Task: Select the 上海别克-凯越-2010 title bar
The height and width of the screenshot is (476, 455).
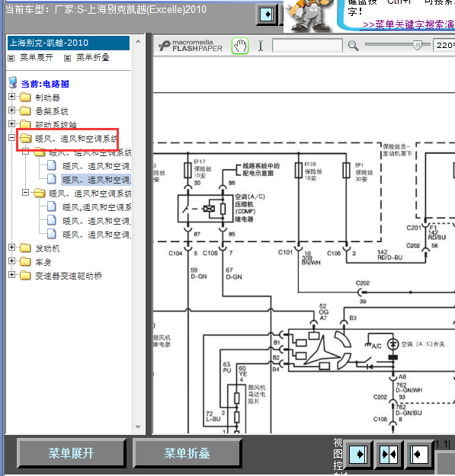Action: pos(69,43)
